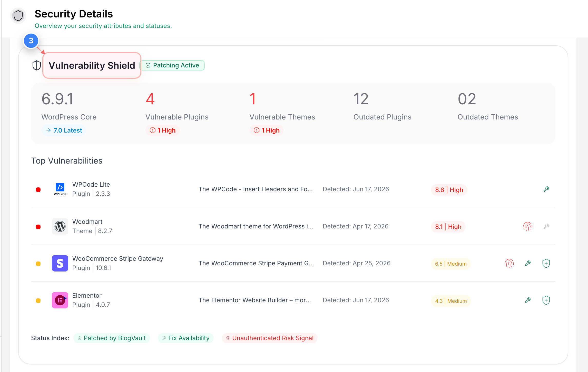The image size is (588, 372).
Task: Click the patched shield icon for WooCommerce Stripe
Action: 546,263
